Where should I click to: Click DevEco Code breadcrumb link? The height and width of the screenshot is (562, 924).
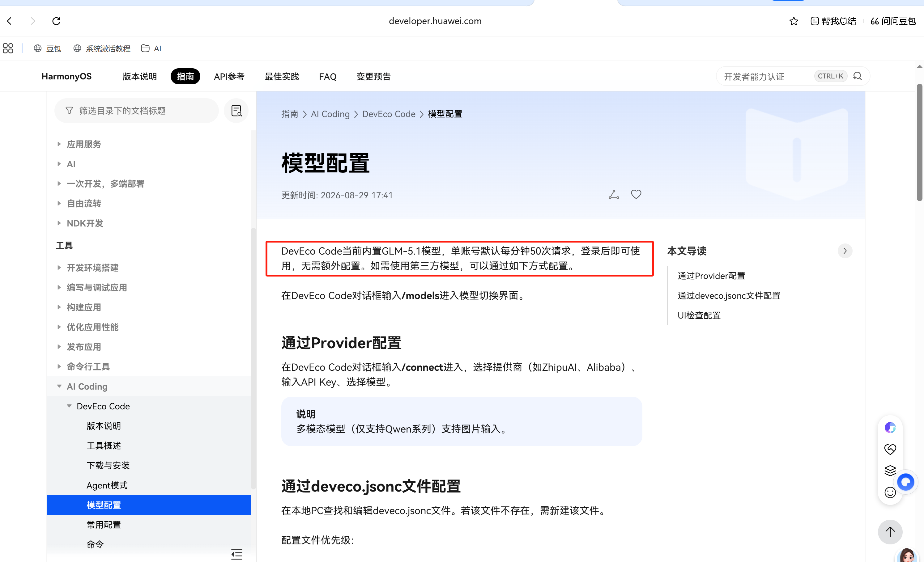click(389, 114)
